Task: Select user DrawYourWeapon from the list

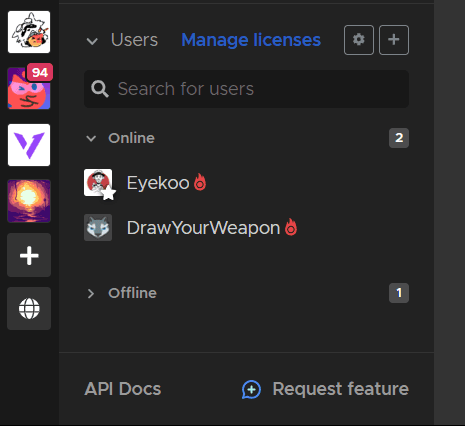Action: 246,228
